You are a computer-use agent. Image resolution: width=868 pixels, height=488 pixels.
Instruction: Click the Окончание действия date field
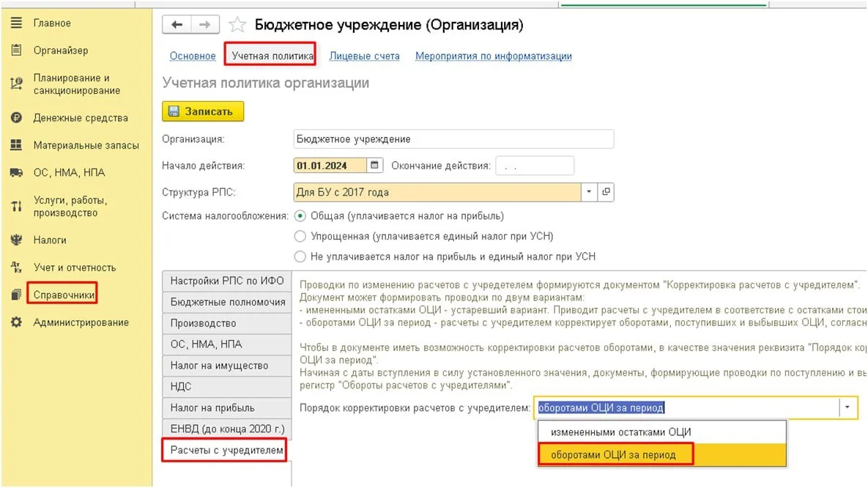(535, 165)
